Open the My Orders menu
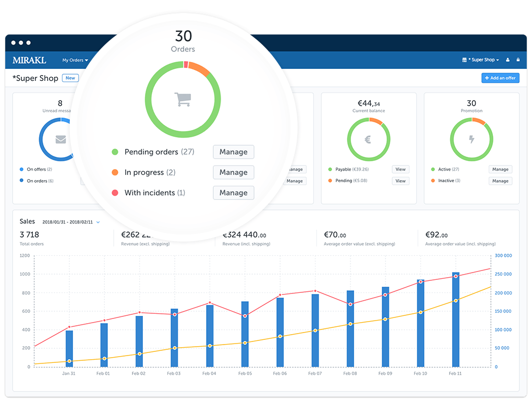Image resolution: width=532 pixels, height=402 pixels. (x=75, y=60)
